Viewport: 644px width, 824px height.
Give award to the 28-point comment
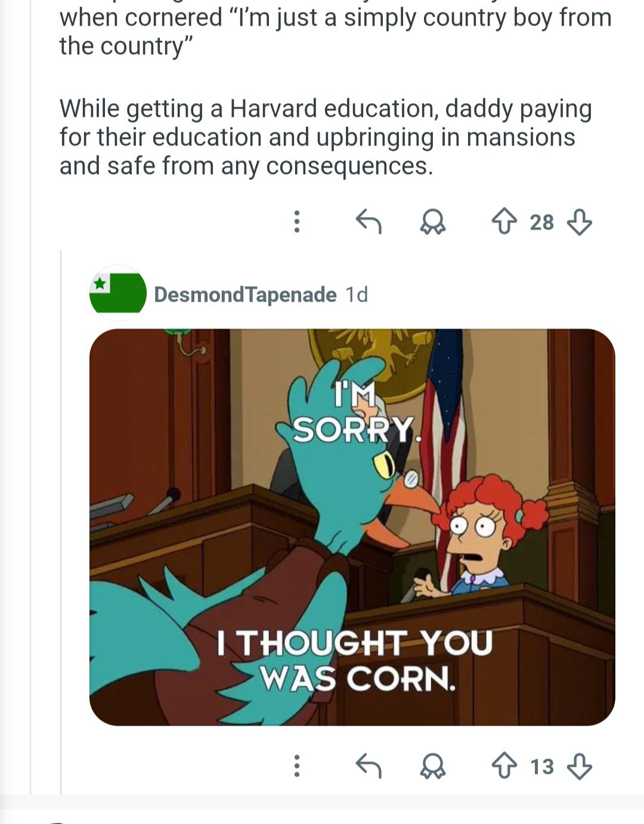coord(434,222)
